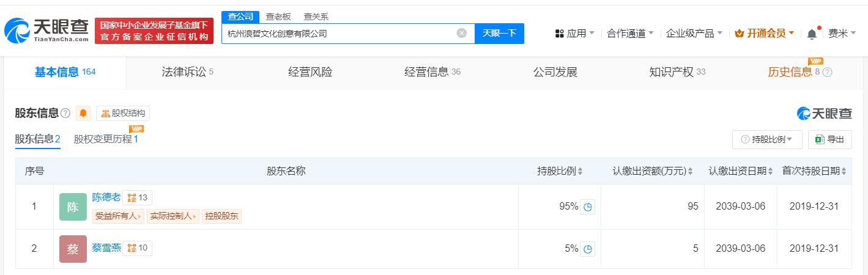Screen dimensions: 868x275
Task: Open the 应用 dropdown menu
Action: pyautogui.click(x=574, y=33)
